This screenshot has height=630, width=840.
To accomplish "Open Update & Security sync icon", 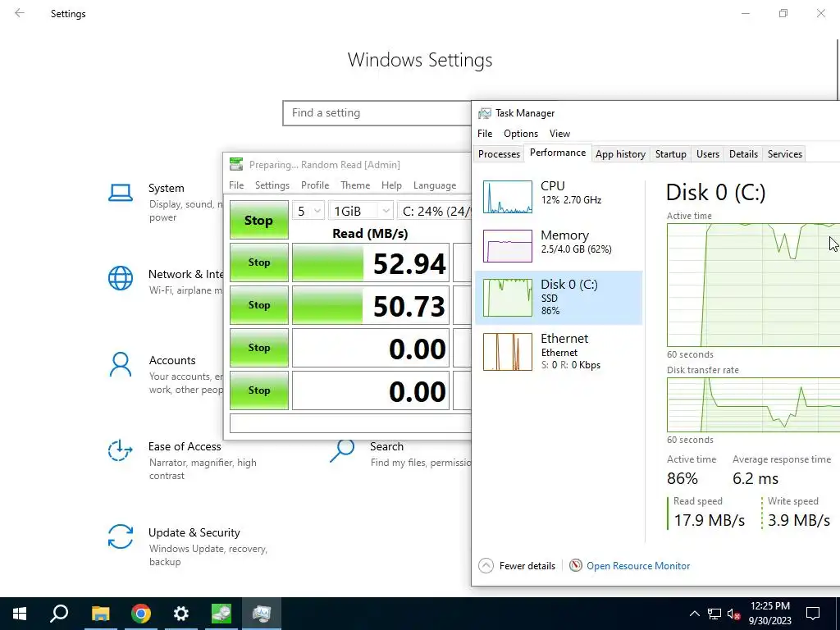I will pos(121,536).
